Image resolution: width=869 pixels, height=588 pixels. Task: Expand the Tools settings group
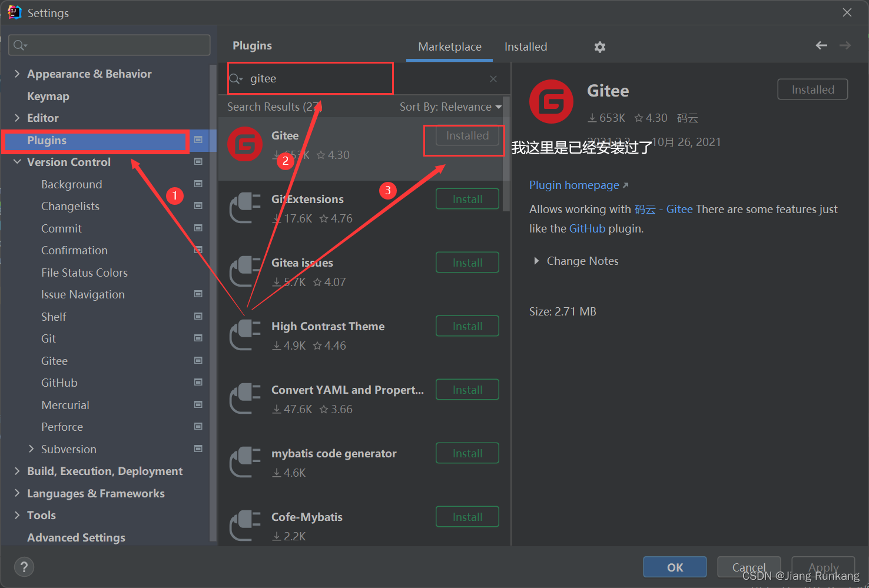coord(17,515)
